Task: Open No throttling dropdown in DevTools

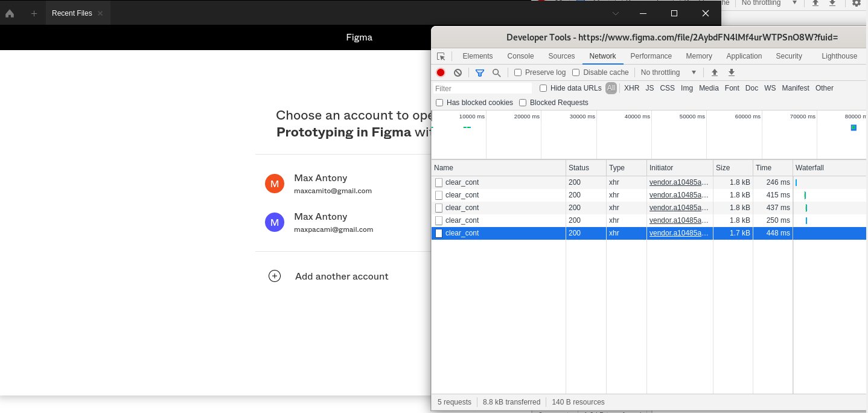Action: (x=669, y=72)
